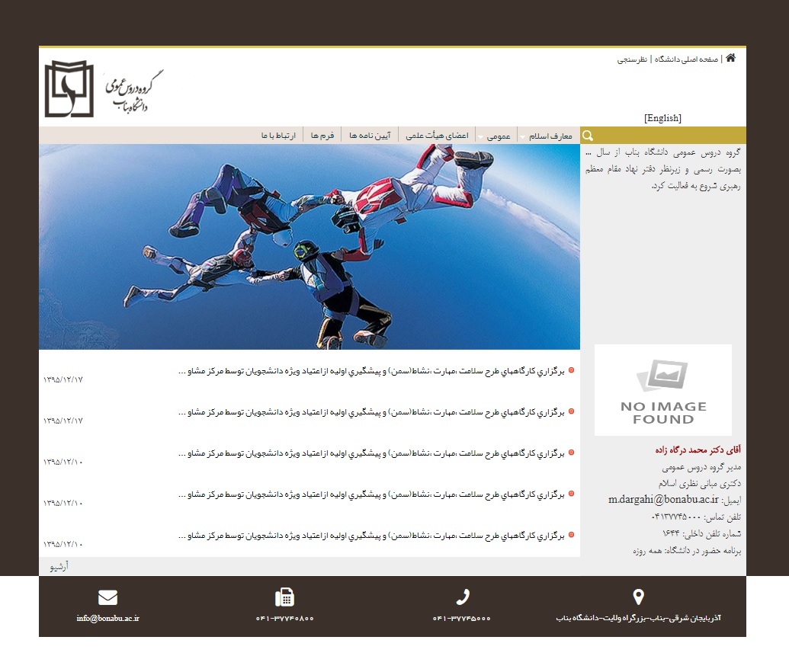Go to the فرم ها menu item
The image size is (789, 672).
point(322,136)
